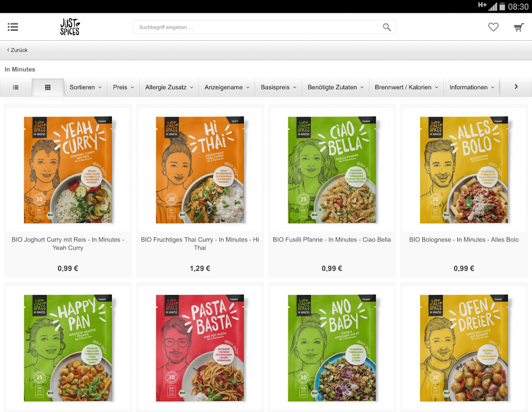Tap the battery icon in status bar
Screen dimensions: 532x412
(502, 7)
